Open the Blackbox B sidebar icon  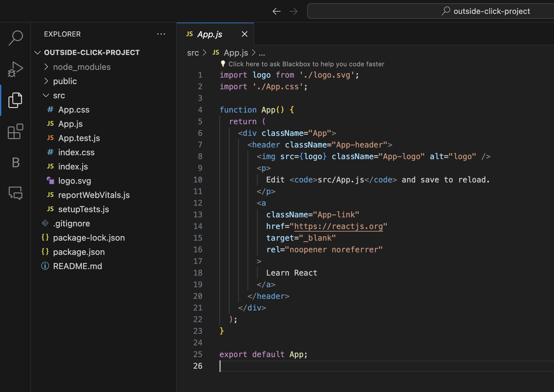point(15,162)
